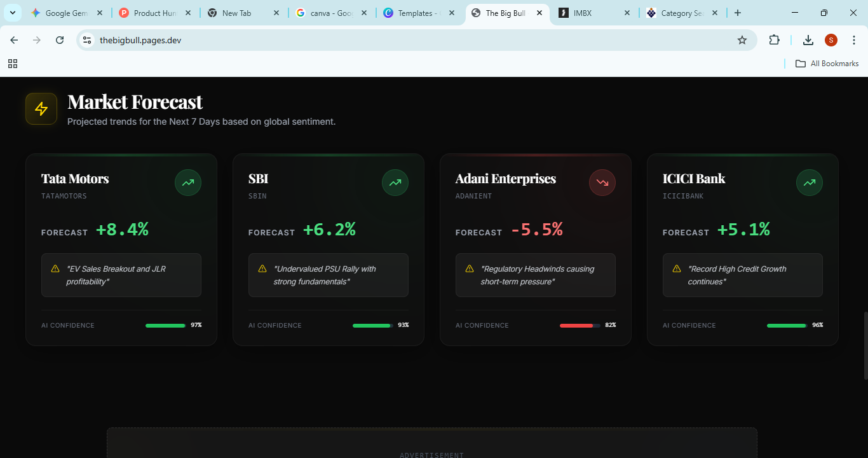Expand All Bookmarks folder
This screenshot has width=868, height=458.
pyautogui.click(x=826, y=63)
